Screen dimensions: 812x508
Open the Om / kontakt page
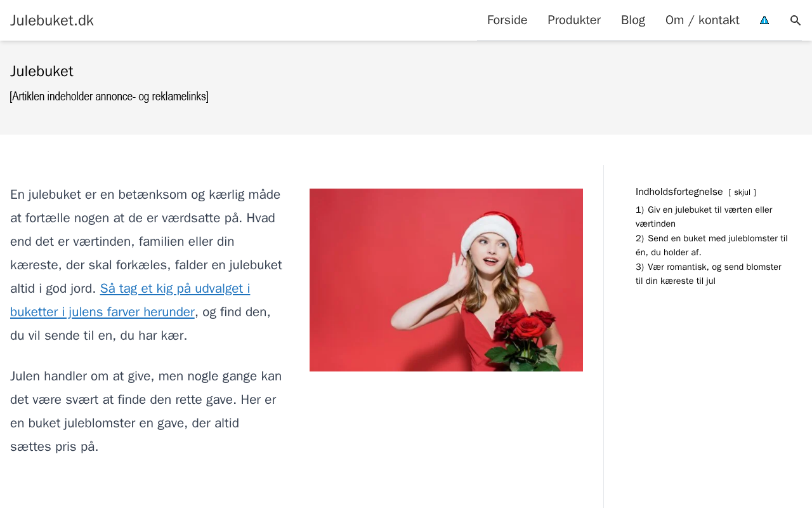702,20
